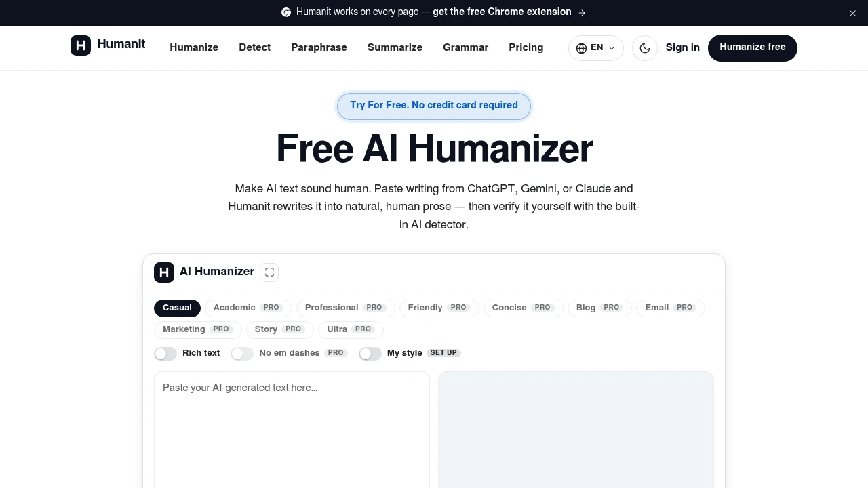Select the Casual tone
The height and width of the screenshot is (488, 868).
[177, 308]
